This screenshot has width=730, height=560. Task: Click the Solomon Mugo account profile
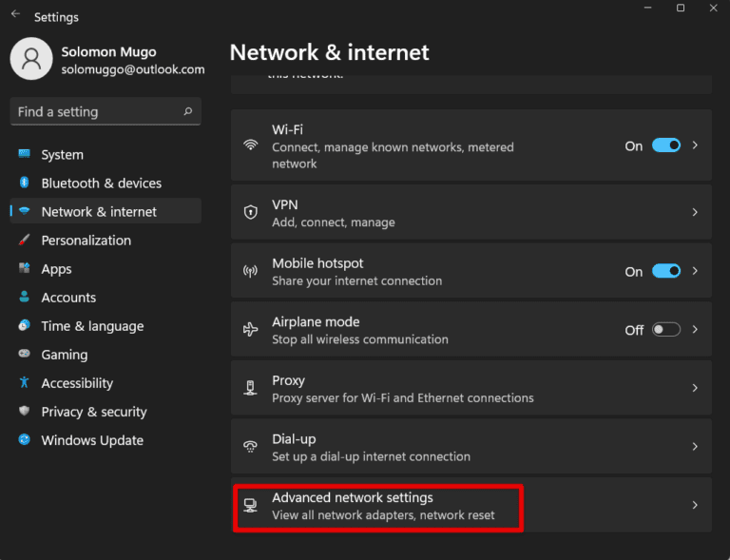[107, 60]
